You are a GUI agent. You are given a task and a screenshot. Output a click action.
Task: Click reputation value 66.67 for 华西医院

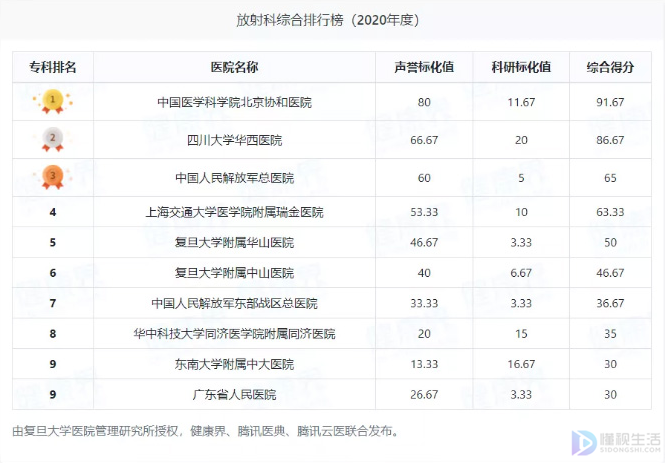pos(424,140)
